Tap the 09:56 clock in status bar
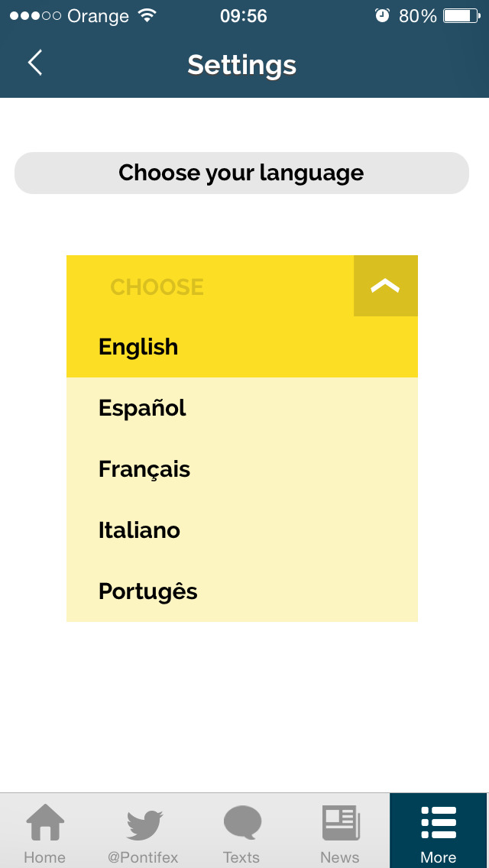 pos(244,16)
